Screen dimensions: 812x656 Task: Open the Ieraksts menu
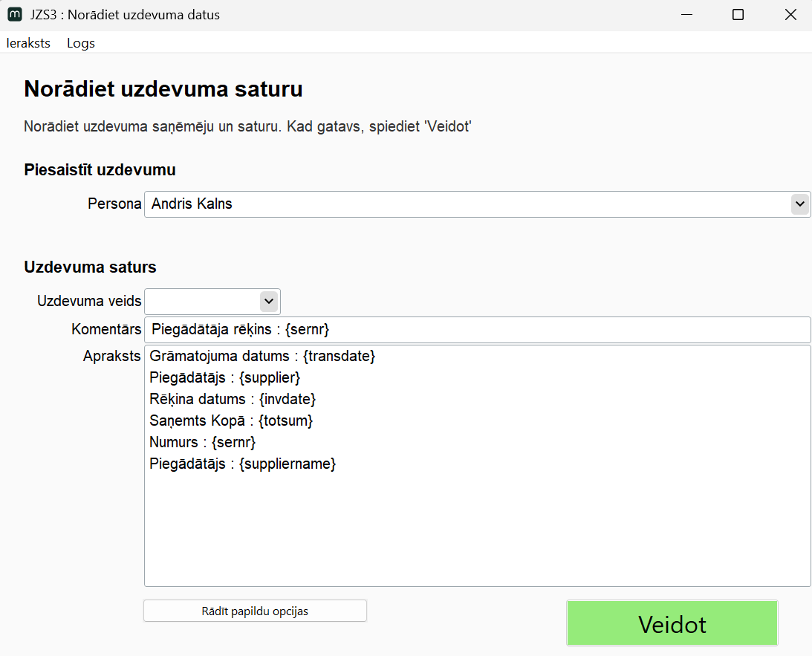point(28,43)
